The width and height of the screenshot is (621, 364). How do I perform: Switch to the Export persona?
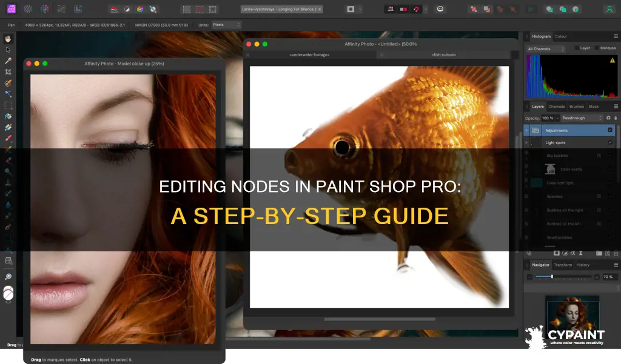[x=78, y=8]
